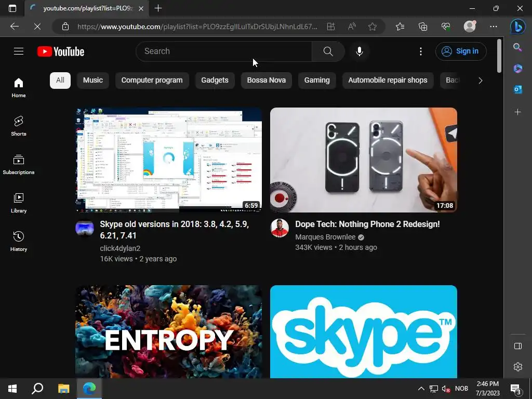Start voice search with microphone icon
This screenshot has width=532, height=399.
[x=360, y=51]
